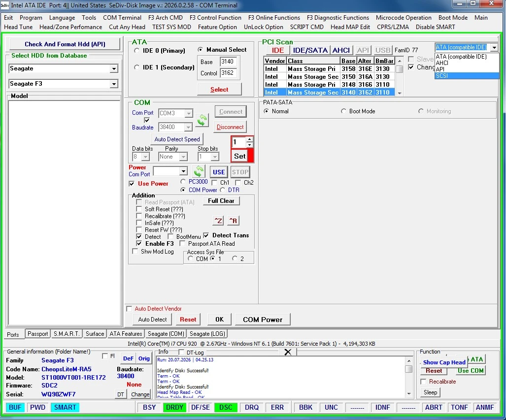The image size is (506, 420).
Task: Click the BSY status flag
Action: point(149,407)
